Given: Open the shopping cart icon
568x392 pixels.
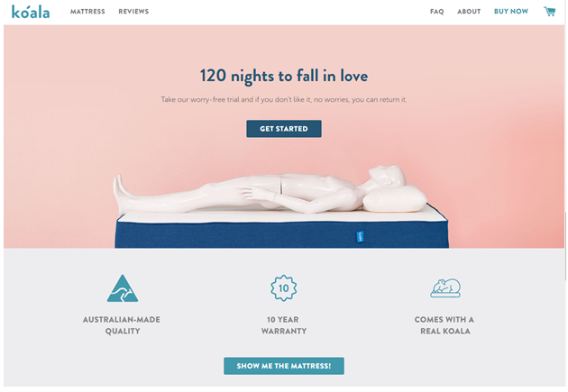Looking at the screenshot, I should click(x=550, y=11).
